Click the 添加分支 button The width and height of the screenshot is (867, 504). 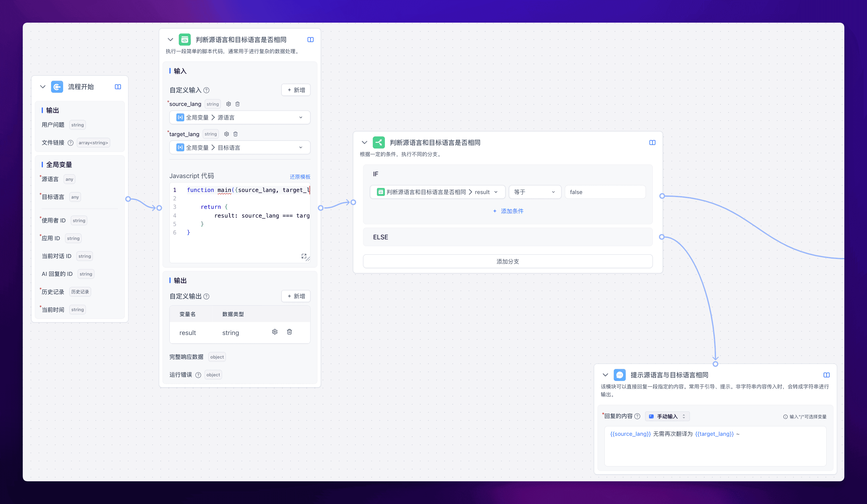coord(508,261)
